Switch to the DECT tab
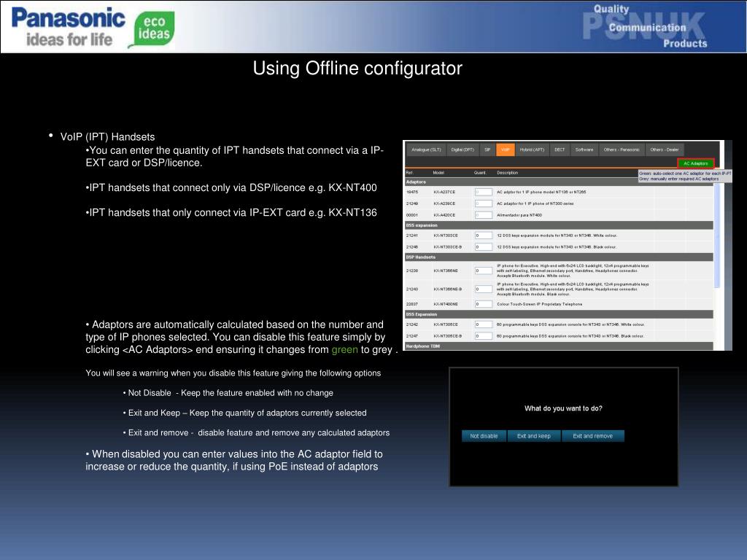Viewport: 747px width, 560px height. 560,149
